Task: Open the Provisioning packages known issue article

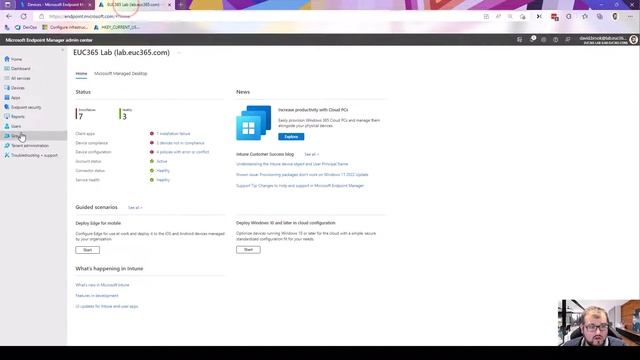Action: point(302,175)
